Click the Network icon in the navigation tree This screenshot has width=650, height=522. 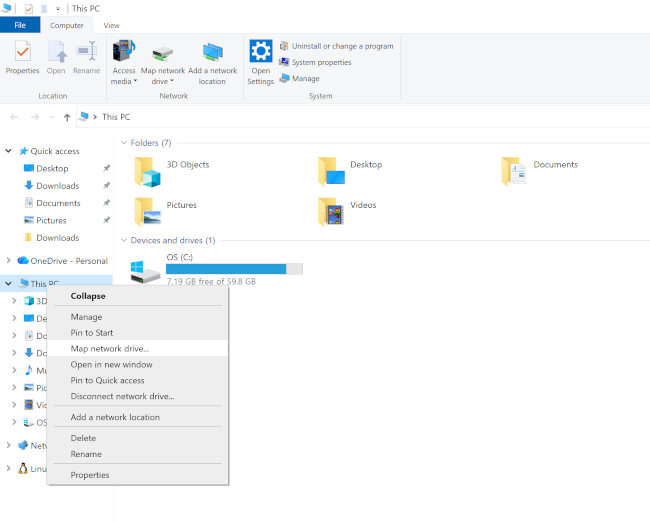23,445
